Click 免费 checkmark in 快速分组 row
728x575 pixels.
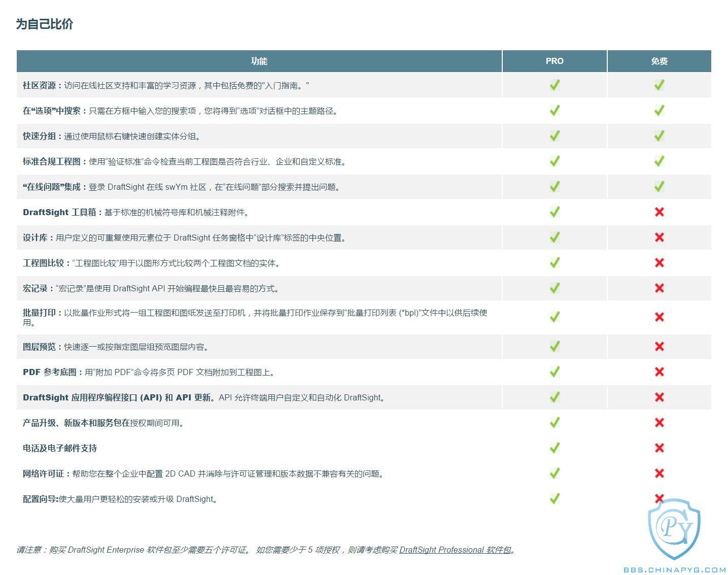pos(659,136)
